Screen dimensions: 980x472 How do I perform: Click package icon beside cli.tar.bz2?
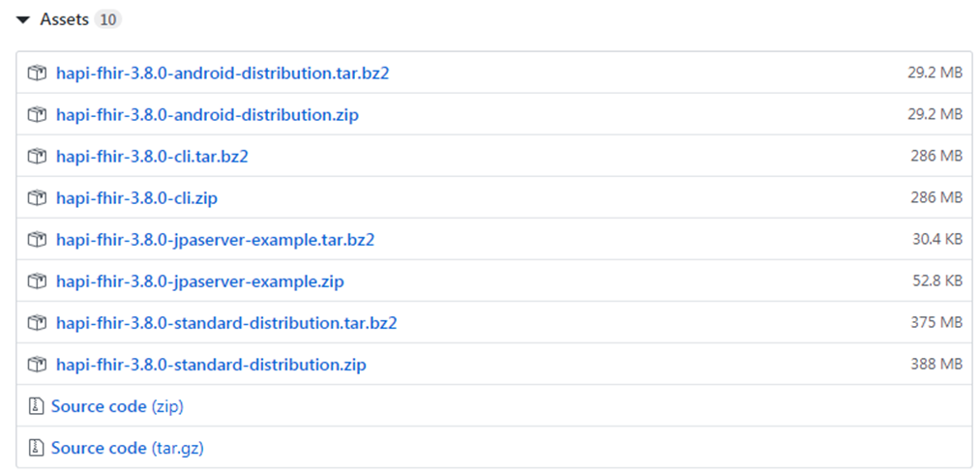[37, 157]
